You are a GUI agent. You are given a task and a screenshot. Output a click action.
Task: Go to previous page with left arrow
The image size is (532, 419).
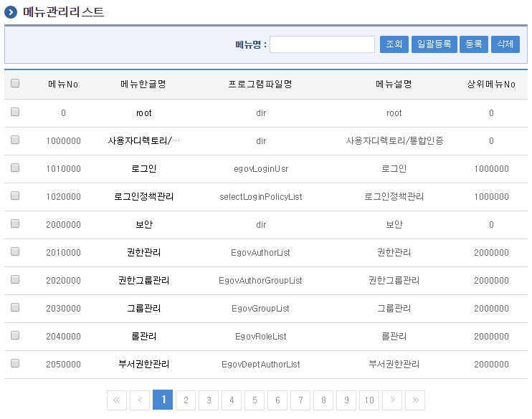point(140,400)
